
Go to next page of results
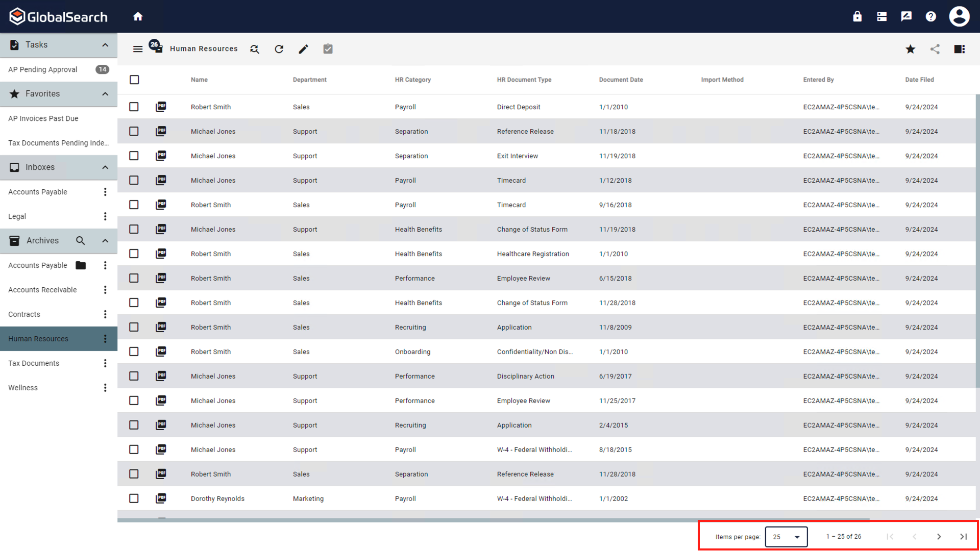[939, 537]
